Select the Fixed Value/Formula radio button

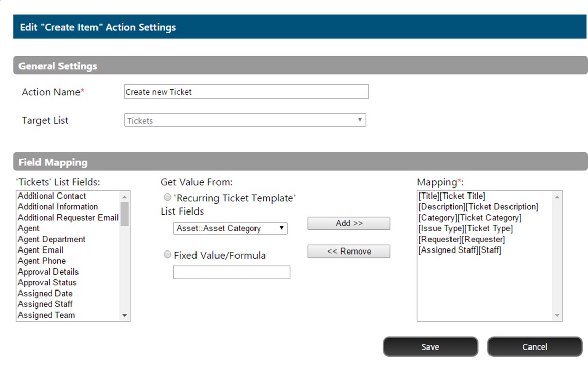click(x=167, y=255)
